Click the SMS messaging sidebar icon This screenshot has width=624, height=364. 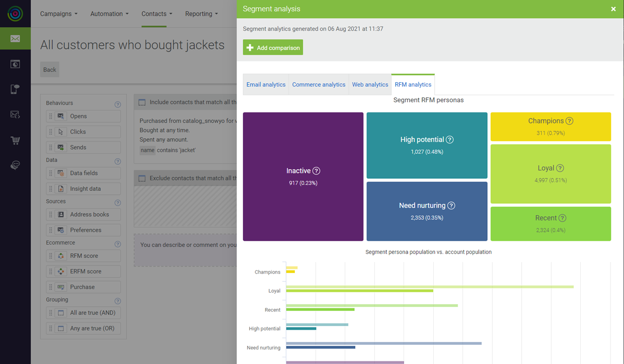(x=15, y=88)
